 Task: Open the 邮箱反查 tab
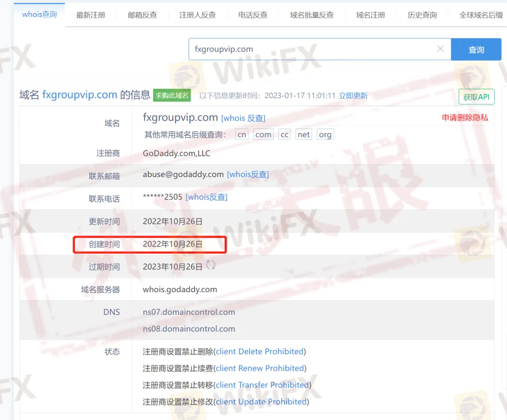point(142,15)
